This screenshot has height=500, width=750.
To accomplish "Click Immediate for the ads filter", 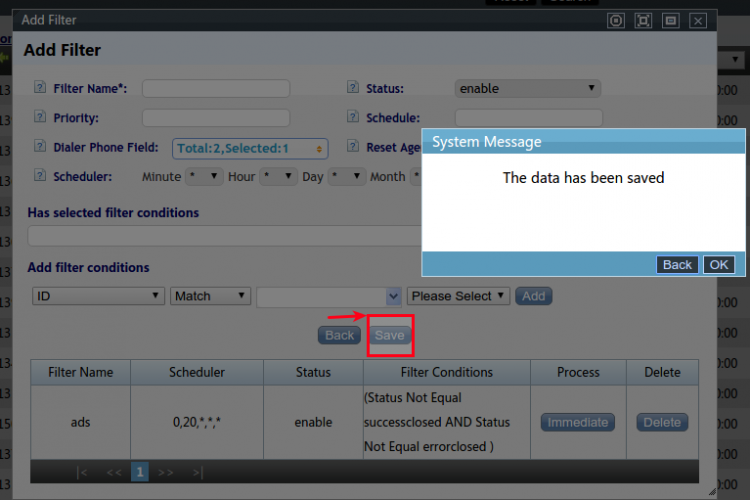I will 577,422.
